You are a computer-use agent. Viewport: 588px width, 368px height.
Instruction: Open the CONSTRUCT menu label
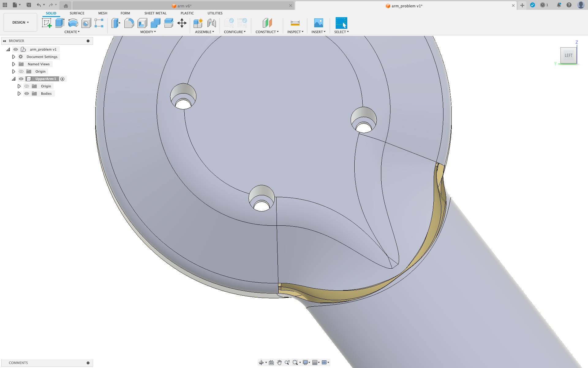pyautogui.click(x=267, y=32)
